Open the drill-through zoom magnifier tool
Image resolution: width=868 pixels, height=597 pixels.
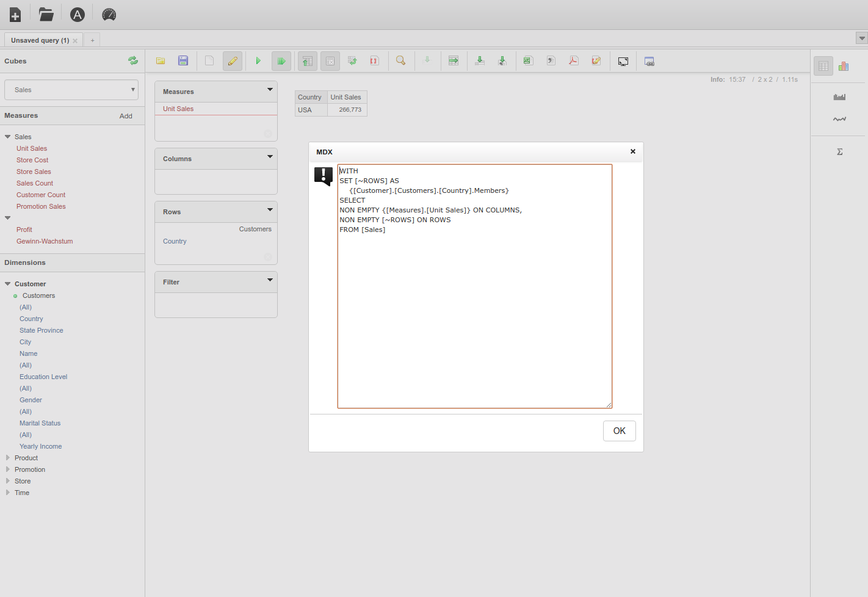pyautogui.click(x=401, y=60)
